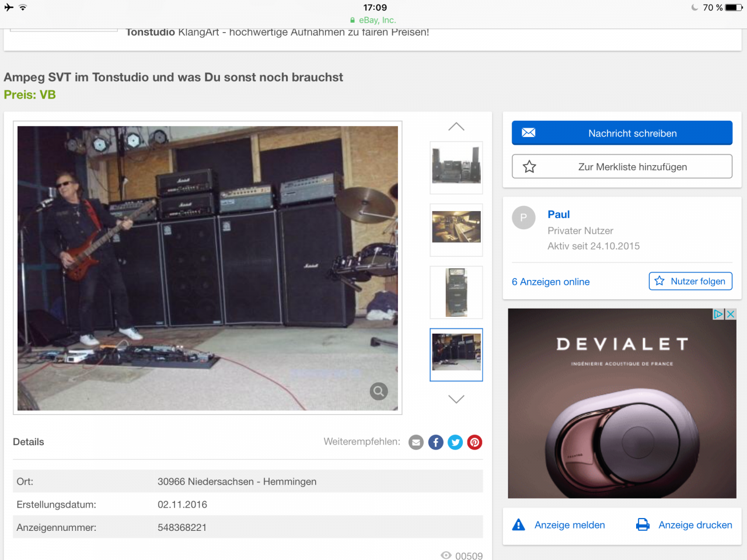This screenshot has width=747, height=560.
Task: Click location 30966 Niedersachsen - Hemmingen
Action: [x=237, y=482]
